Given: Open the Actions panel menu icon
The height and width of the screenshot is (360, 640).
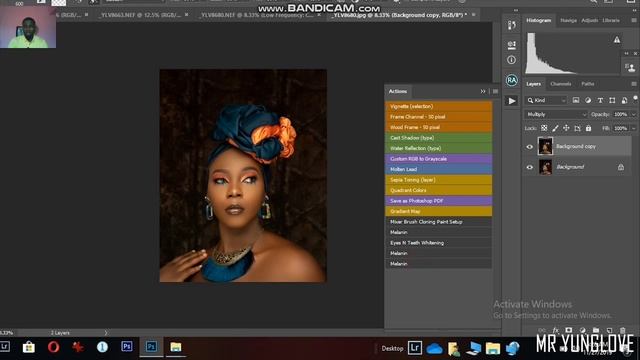Looking at the screenshot, I should [495, 91].
